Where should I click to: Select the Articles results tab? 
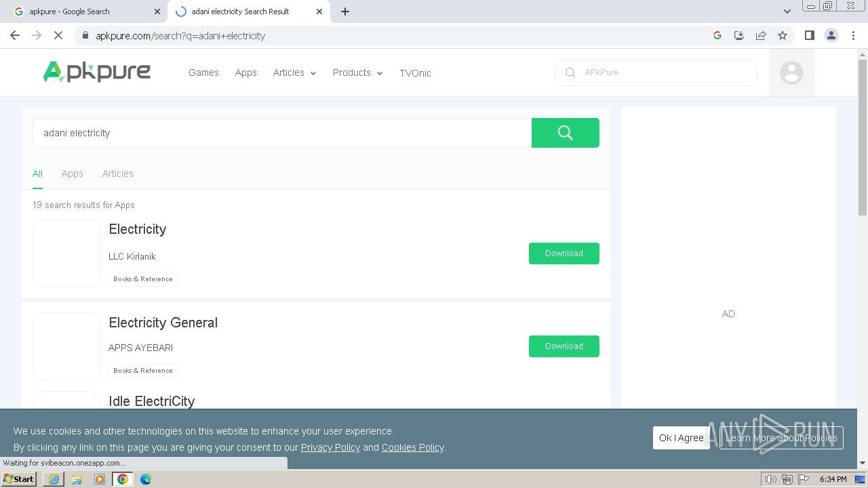[117, 174]
